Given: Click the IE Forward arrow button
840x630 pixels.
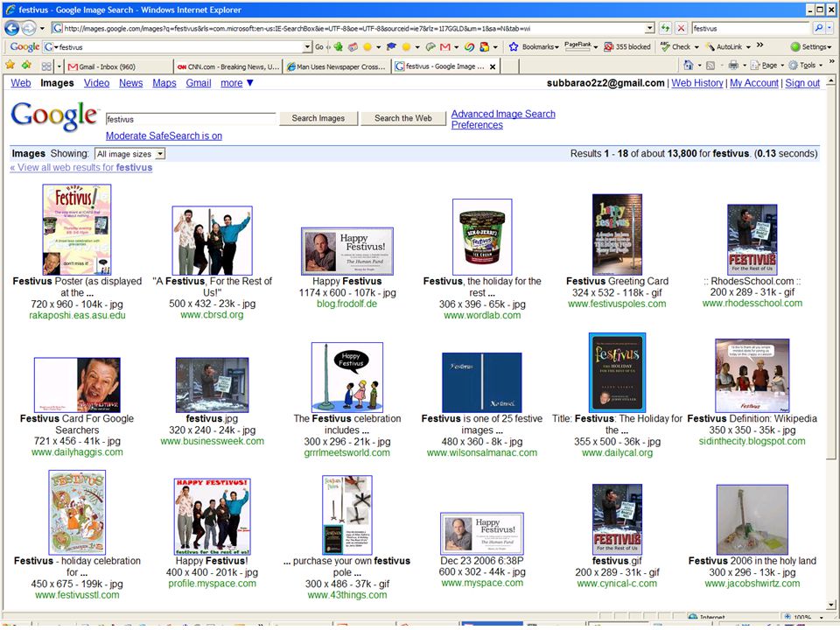Looking at the screenshot, I should point(29,28).
